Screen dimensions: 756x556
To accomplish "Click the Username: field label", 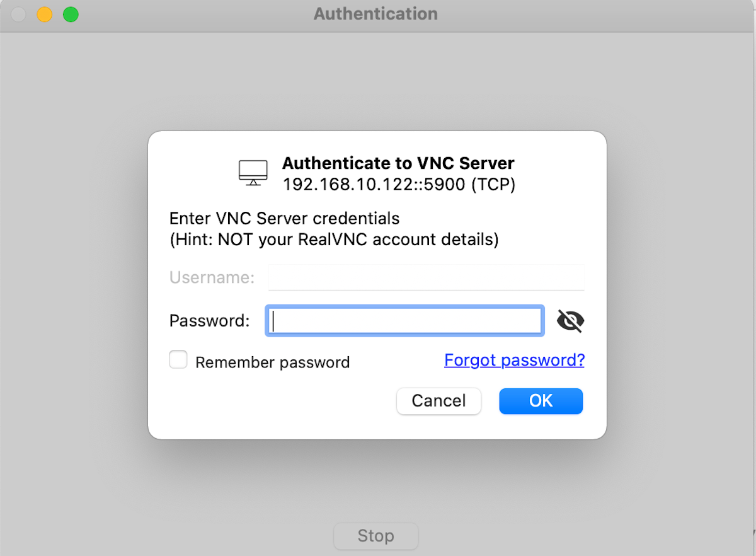I will [212, 277].
